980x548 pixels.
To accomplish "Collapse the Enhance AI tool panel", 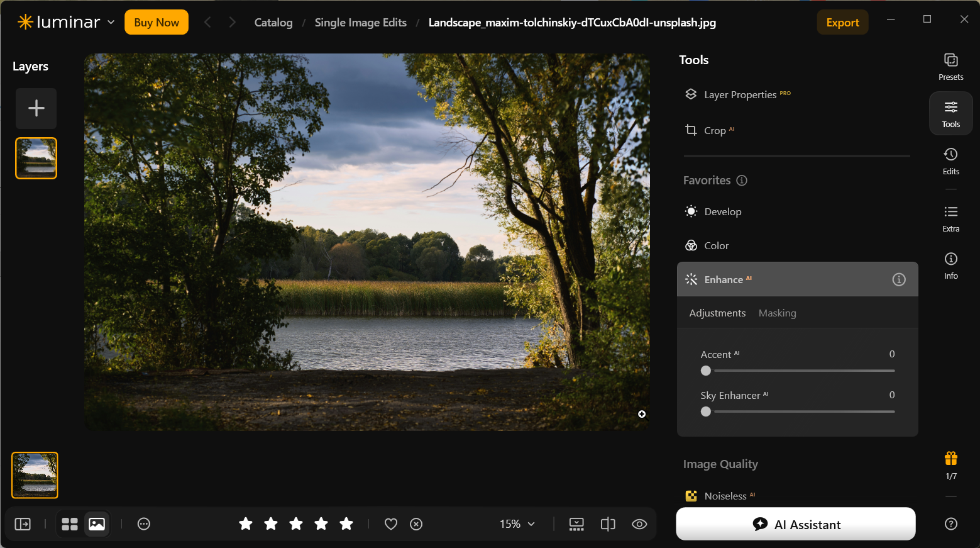I will (x=797, y=279).
